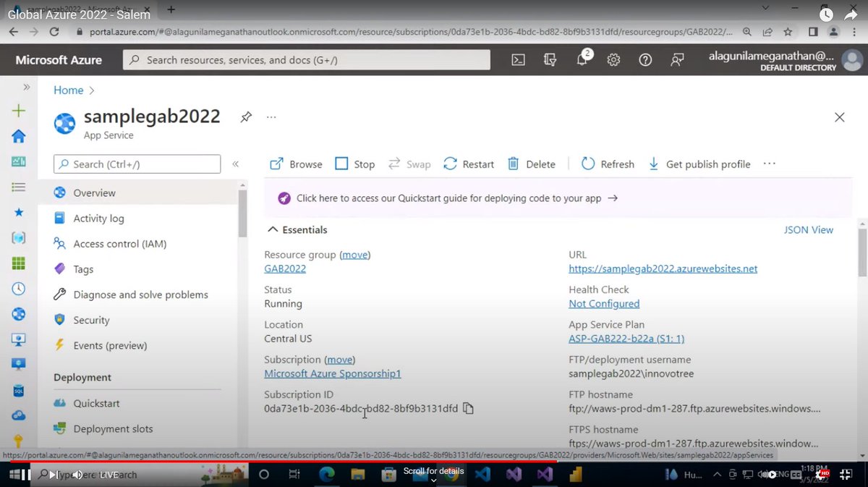Click the Favorites star icon in sidebar
The width and height of the screenshot is (868, 487).
[19, 212]
